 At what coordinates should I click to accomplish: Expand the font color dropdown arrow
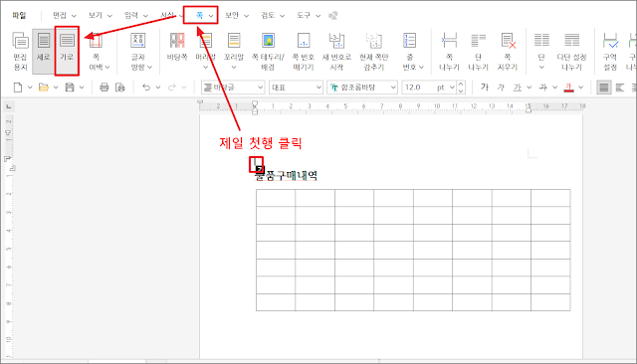tap(580, 88)
